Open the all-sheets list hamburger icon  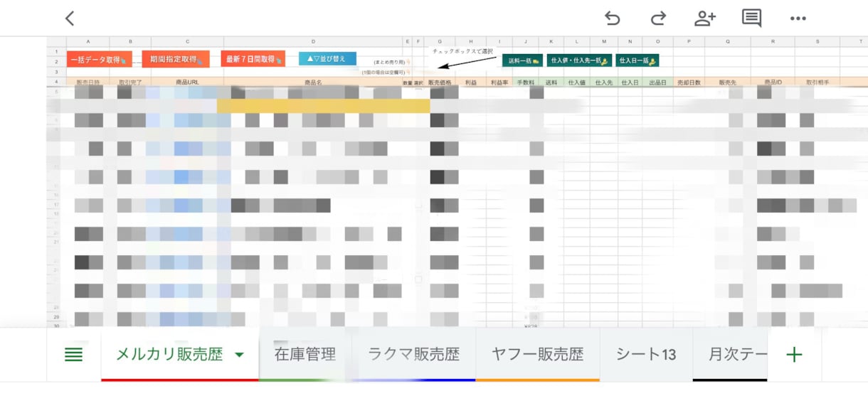pos(73,354)
